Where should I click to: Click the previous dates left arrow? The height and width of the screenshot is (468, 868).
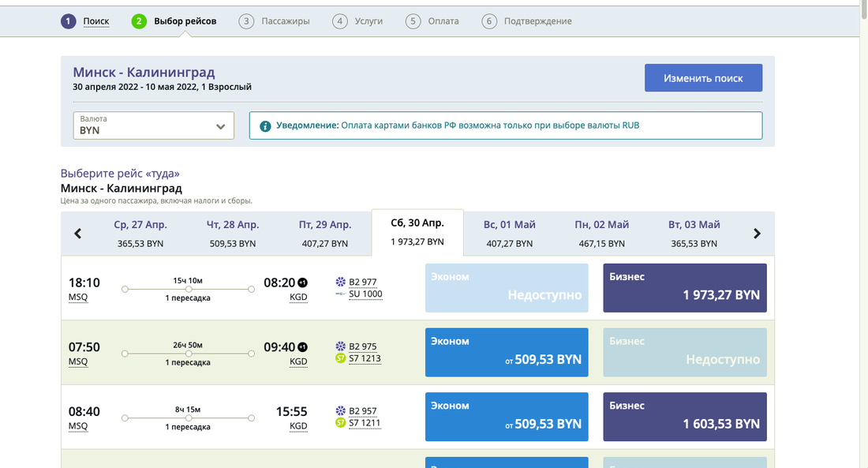78,234
